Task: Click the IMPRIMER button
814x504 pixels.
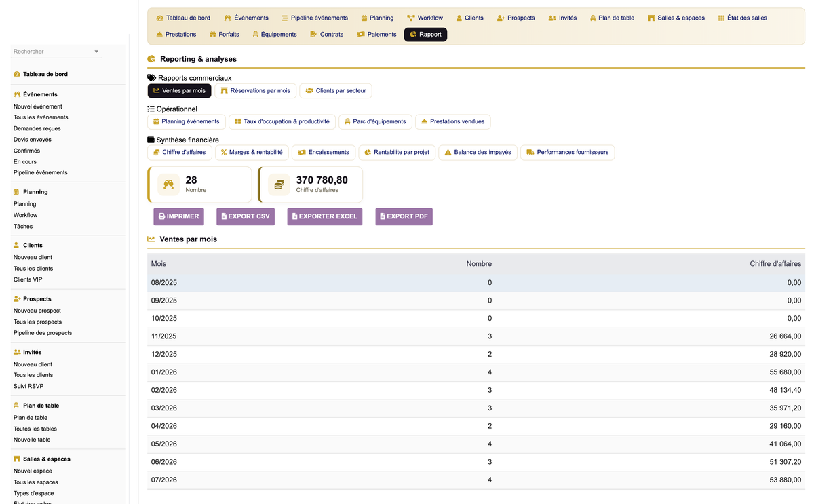Action: (x=178, y=216)
